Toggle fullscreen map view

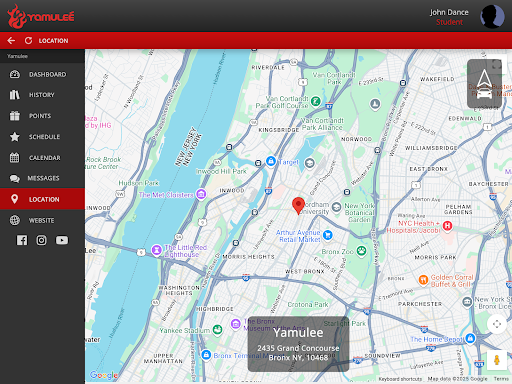pyautogui.click(x=497, y=65)
